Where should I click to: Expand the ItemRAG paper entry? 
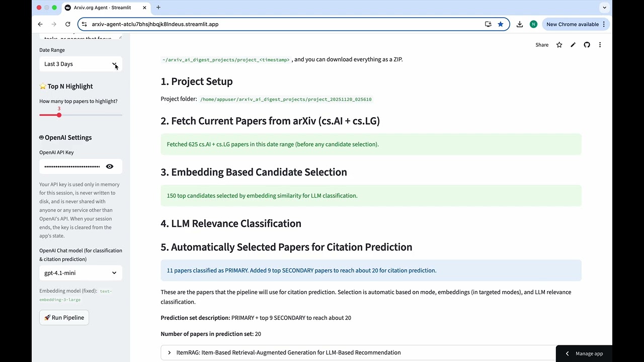pos(371,352)
